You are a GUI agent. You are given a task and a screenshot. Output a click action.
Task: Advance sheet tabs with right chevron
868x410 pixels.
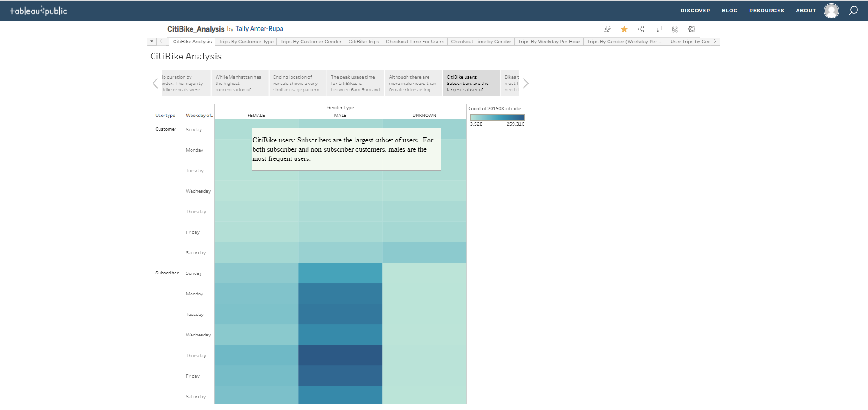click(715, 42)
